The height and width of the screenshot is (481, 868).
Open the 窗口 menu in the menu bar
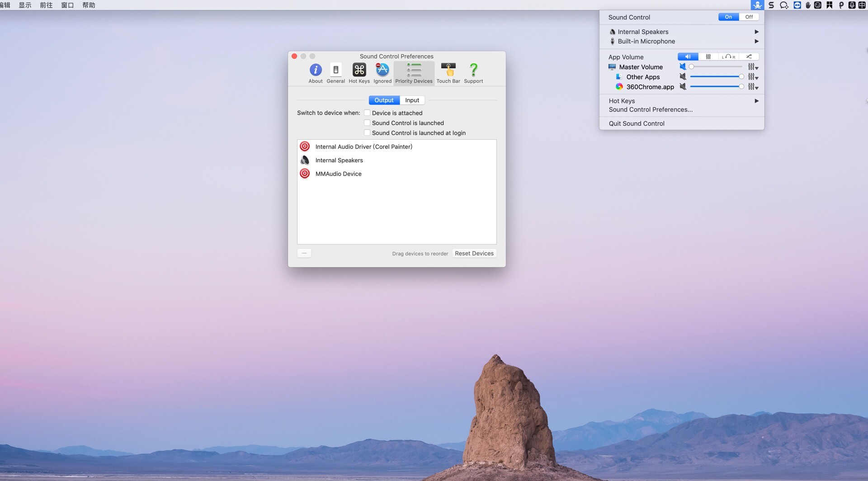tap(67, 5)
